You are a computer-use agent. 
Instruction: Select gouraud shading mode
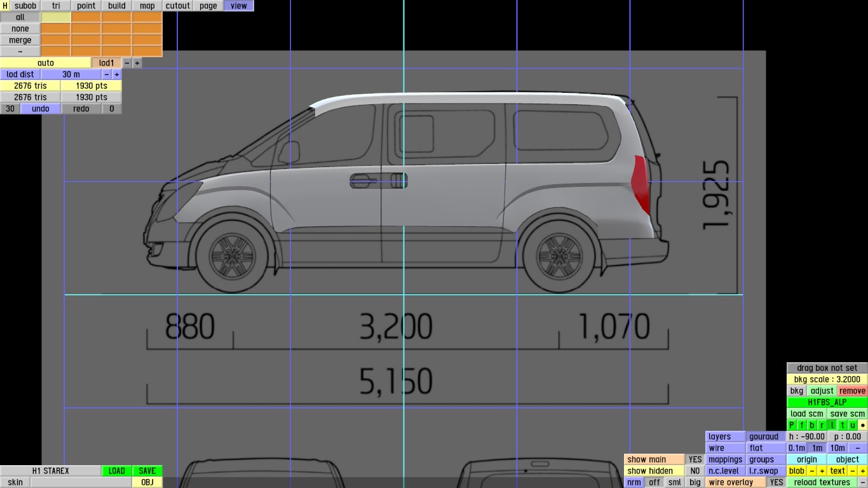click(x=766, y=437)
